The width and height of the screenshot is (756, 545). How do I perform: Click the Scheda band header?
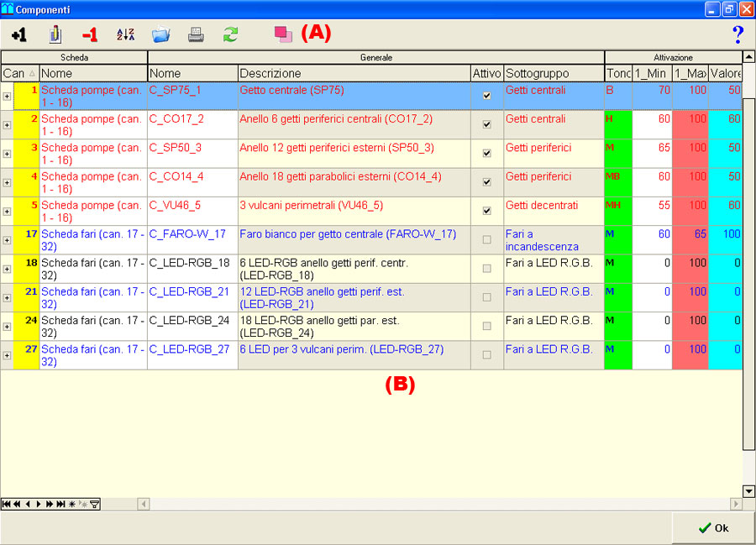point(74,57)
